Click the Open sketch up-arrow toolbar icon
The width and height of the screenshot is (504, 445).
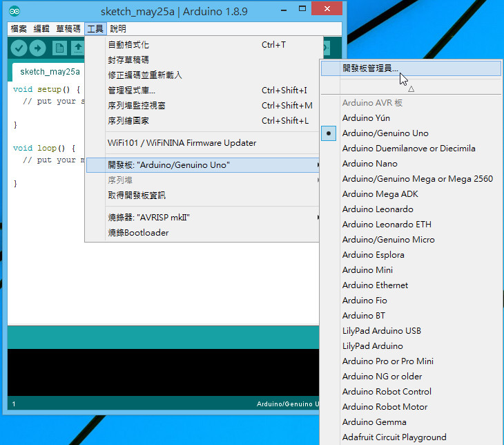coord(78,48)
